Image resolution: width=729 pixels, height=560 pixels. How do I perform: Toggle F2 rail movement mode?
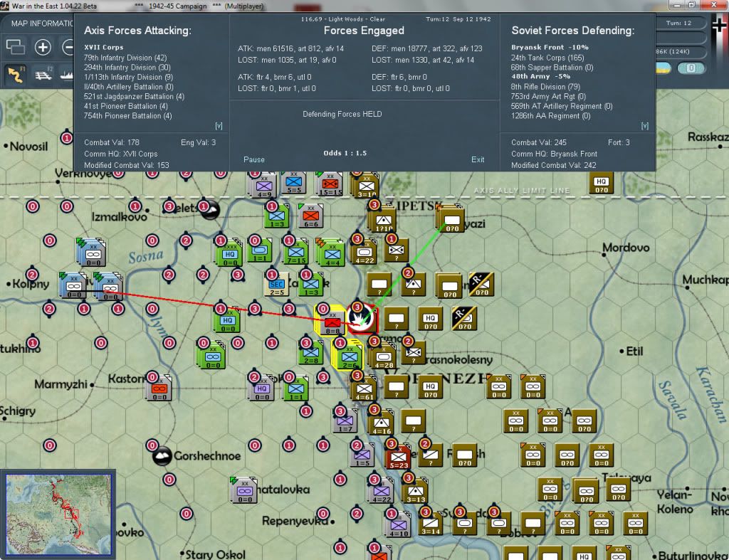[x=43, y=74]
